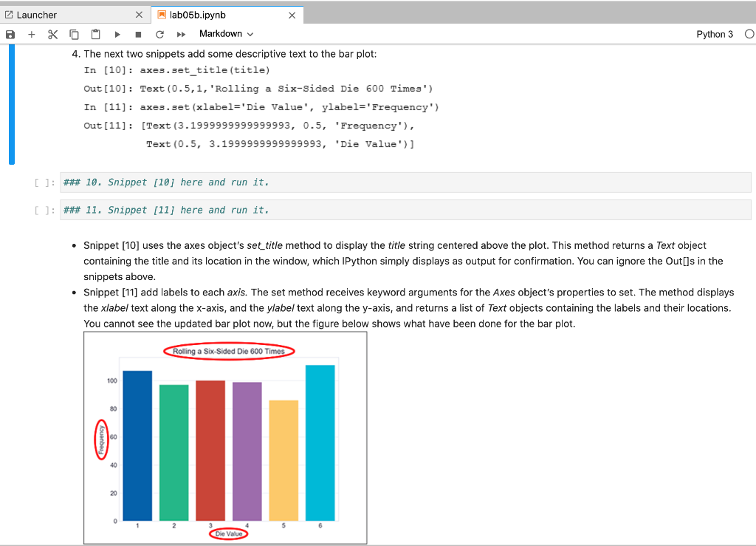Open the Python 3 kernel selector
The image size is (756, 546).
tap(714, 34)
